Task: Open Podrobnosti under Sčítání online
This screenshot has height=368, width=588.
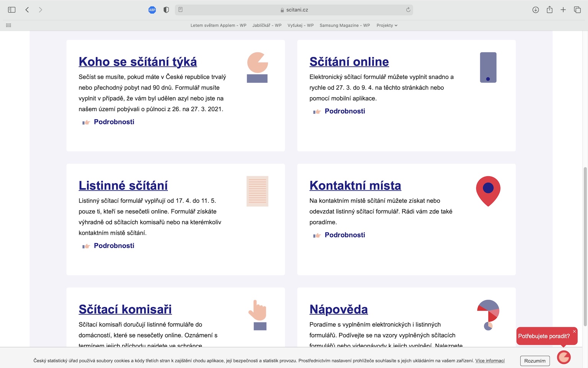Action: [x=345, y=111]
